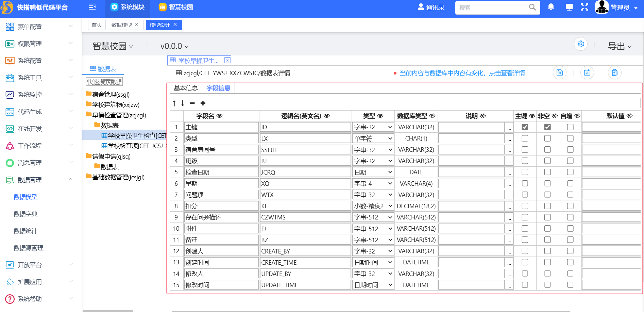Viewport: 644px width, 312px height.
Task: Remove field with the minus icon
Action: pos(192,103)
